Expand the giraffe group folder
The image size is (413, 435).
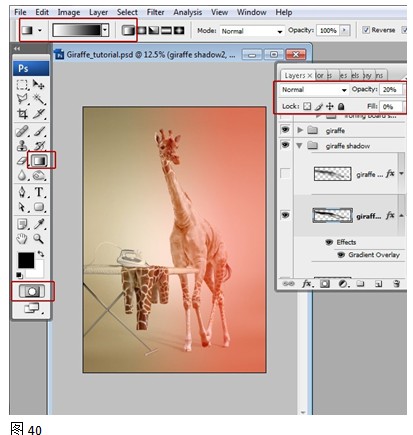[x=300, y=130]
